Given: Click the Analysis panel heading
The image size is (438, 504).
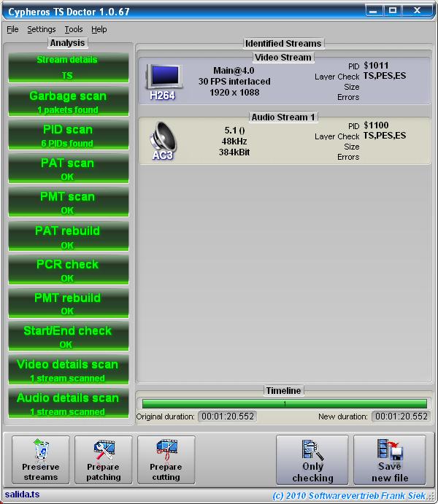Looking at the screenshot, I should 68,43.
